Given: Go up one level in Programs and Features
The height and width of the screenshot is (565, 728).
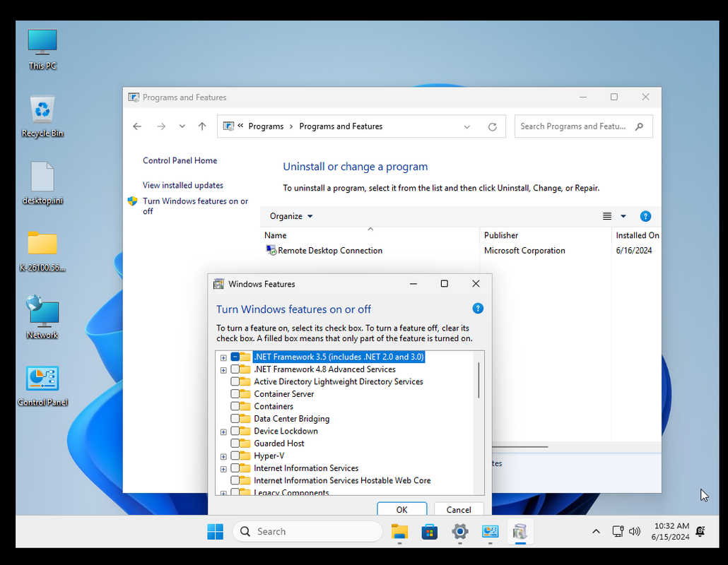Looking at the screenshot, I should point(202,126).
